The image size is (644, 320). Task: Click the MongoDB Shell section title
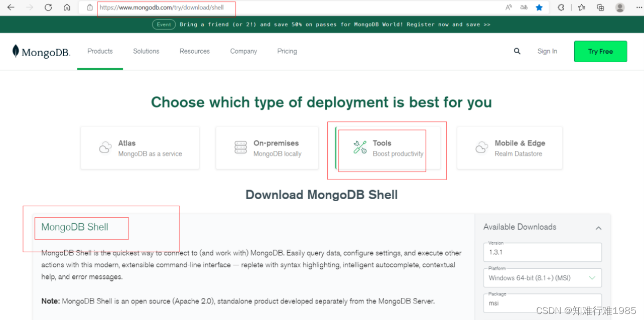(75, 227)
